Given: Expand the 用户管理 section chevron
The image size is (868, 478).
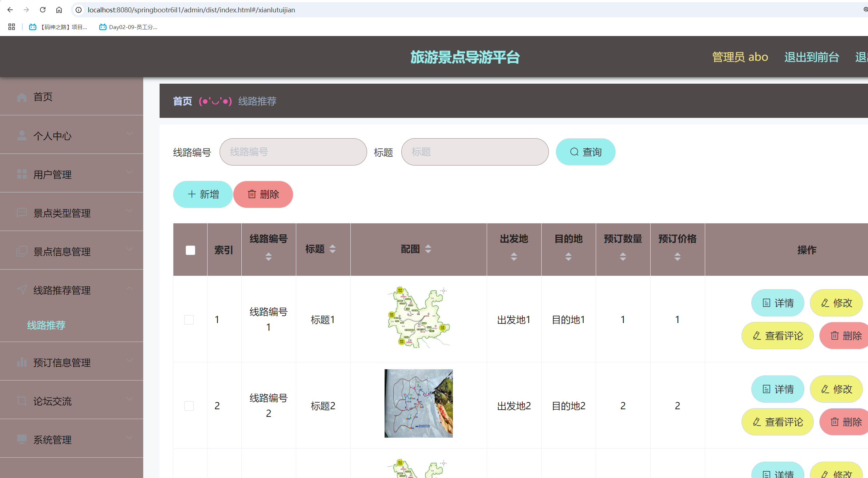Looking at the screenshot, I should click(129, 172).
